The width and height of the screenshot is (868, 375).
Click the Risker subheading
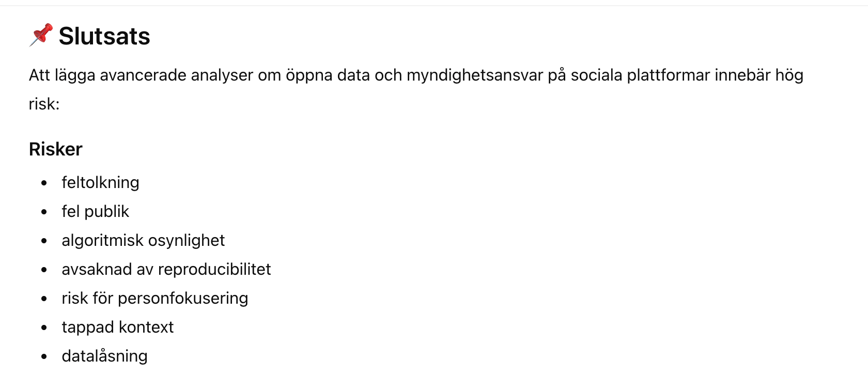point(56,149)
